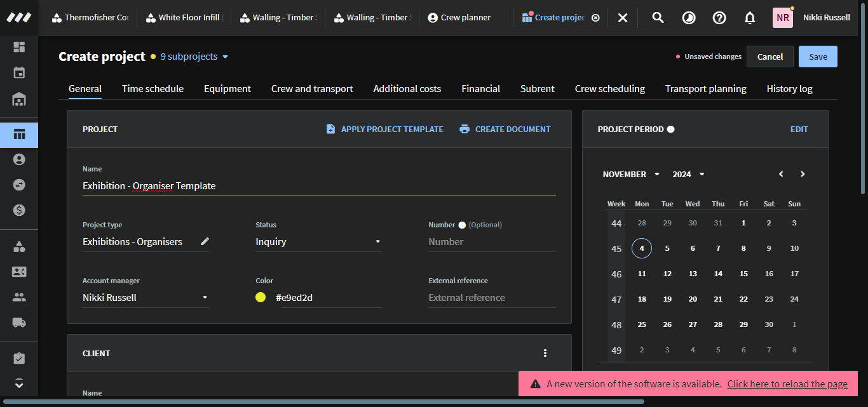
Task: Click the Rentman logo in top-left corner
Action: click(x=19, y=17)
